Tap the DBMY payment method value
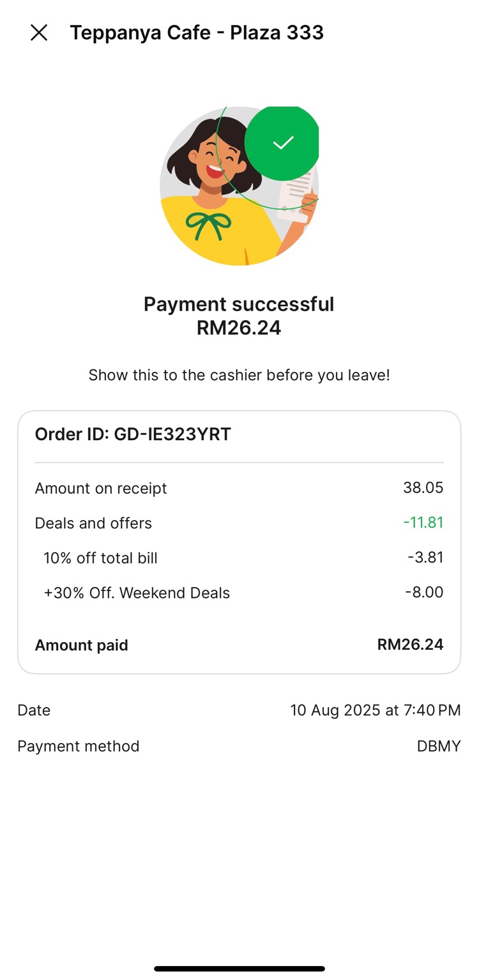 (438, 746)
